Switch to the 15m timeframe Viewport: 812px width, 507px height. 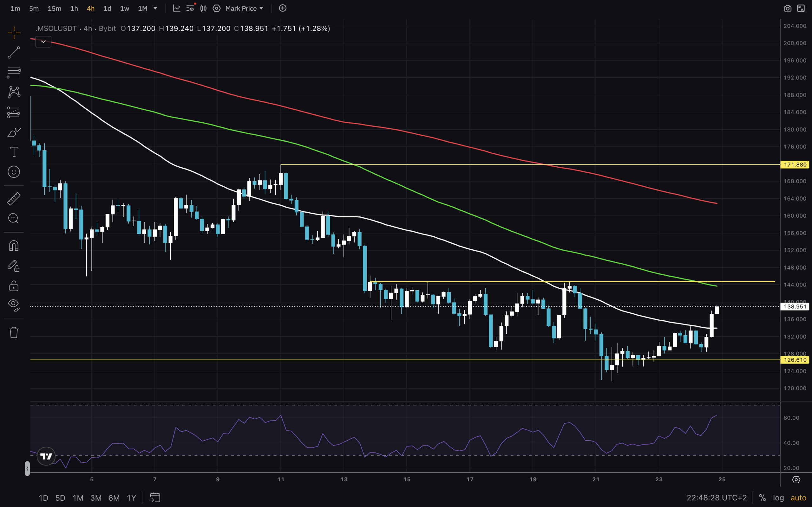54,8
